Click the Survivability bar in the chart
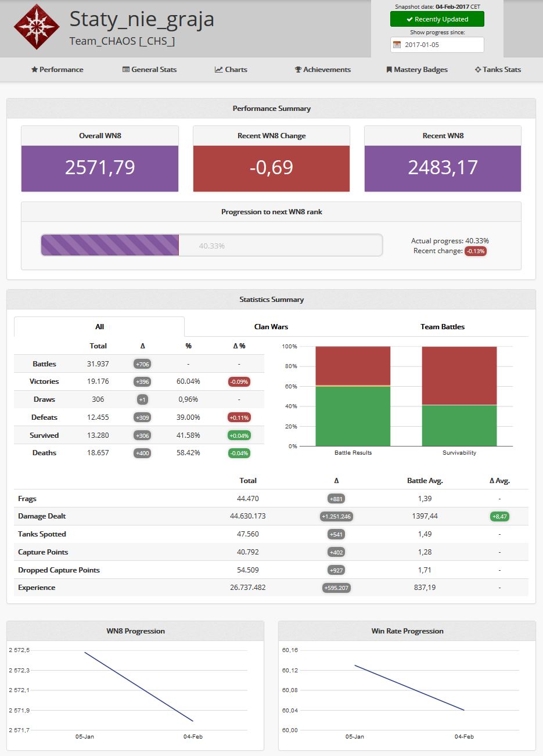This screenshot has width=543, height=756. pos(459,396)
